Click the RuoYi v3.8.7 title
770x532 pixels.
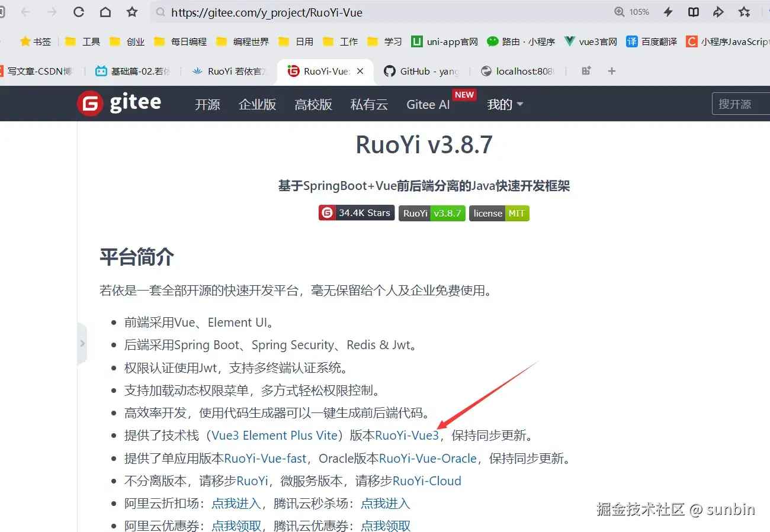pyautogui.click(x=424, y=144)
